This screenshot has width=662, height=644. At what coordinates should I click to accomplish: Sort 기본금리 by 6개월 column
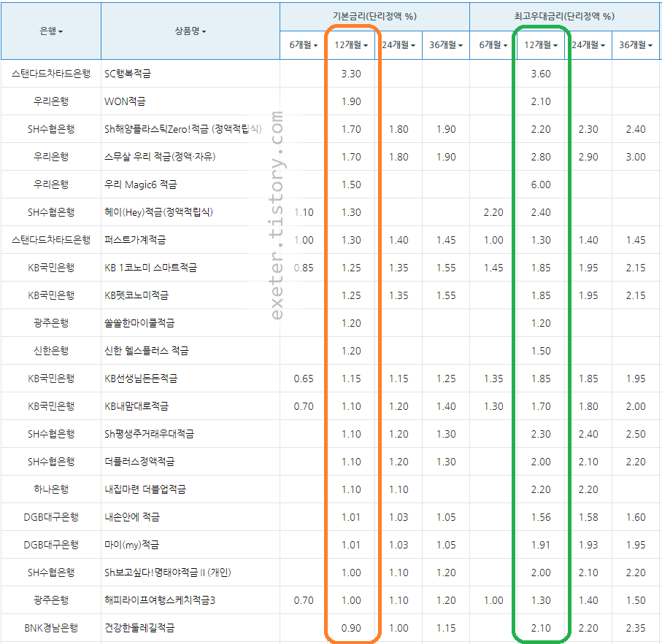click(x=303, y=44)
